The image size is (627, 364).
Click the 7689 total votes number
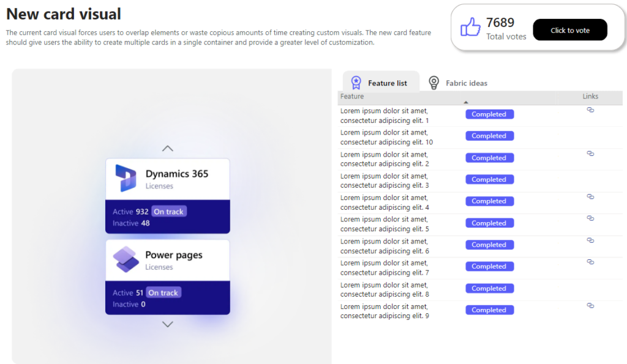click(500, 23)
